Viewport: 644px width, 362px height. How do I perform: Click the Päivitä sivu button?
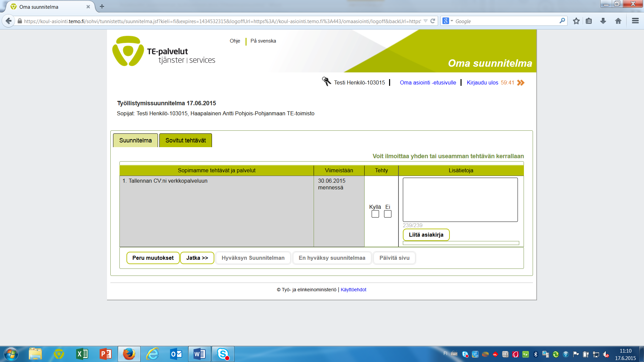(394, 258)
